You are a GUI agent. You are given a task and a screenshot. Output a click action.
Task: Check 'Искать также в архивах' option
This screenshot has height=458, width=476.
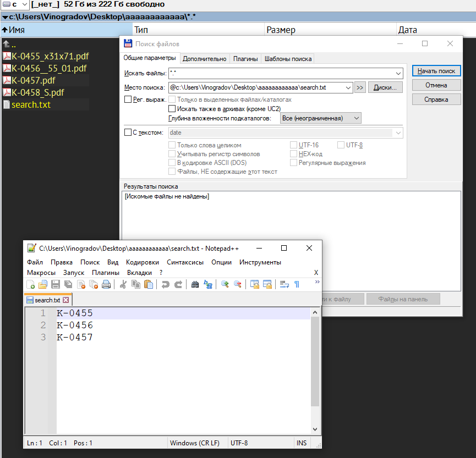tap(172, 109)
